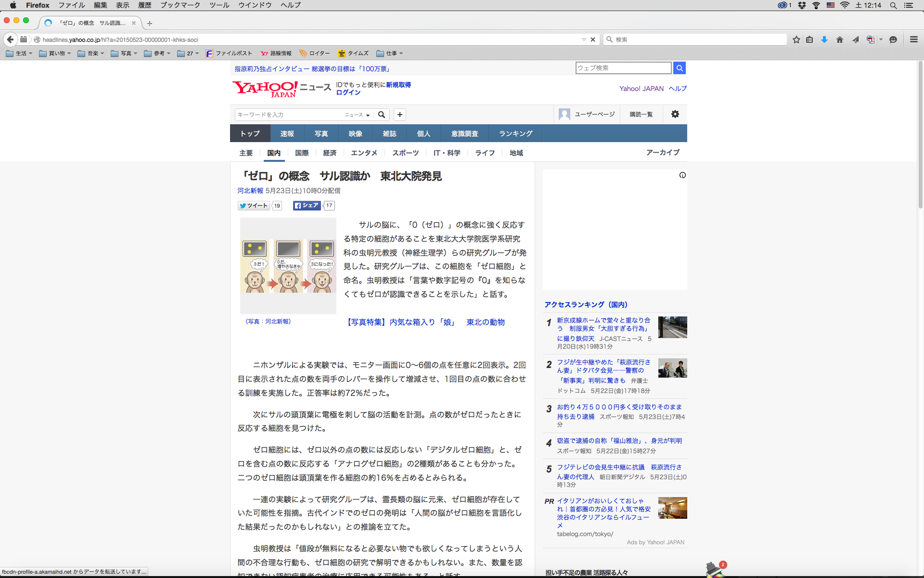This screenshot has height=578, width=924.
Task: Open the Firefox hamburger menu
Action: (913, 39)
